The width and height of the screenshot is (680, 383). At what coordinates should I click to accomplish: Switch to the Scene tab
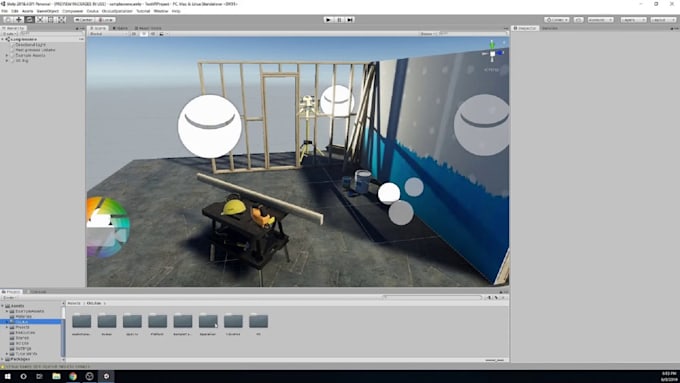(98, 28)
